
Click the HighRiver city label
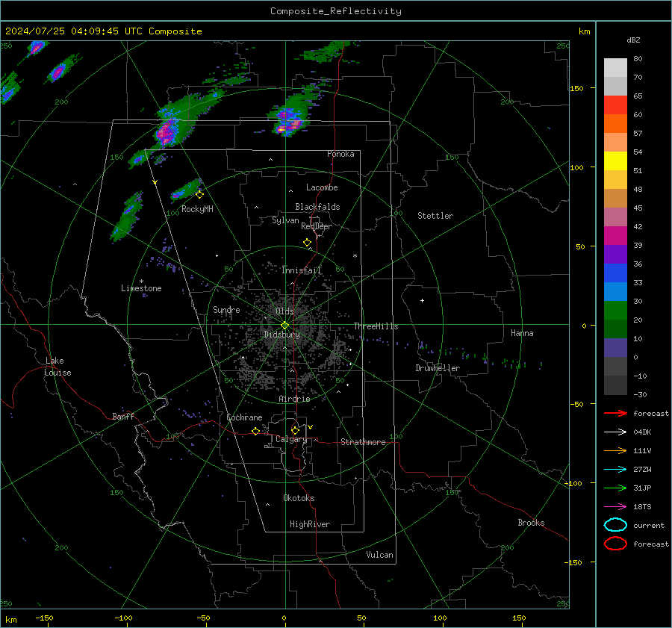pyautogui.click(x=310, y=524)
